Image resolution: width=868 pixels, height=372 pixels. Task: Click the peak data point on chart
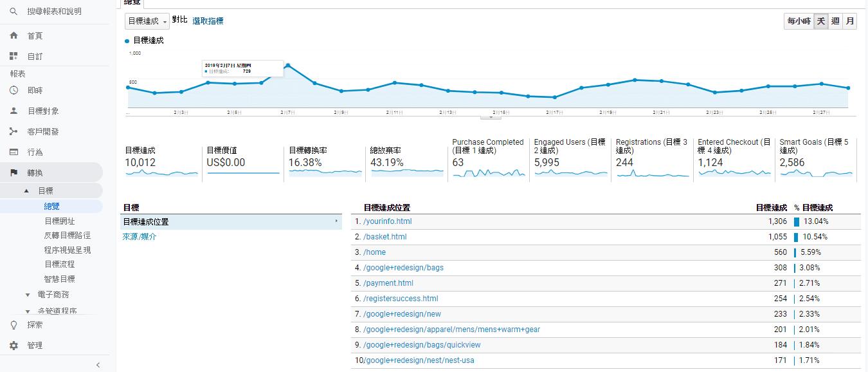click(287, 65)
